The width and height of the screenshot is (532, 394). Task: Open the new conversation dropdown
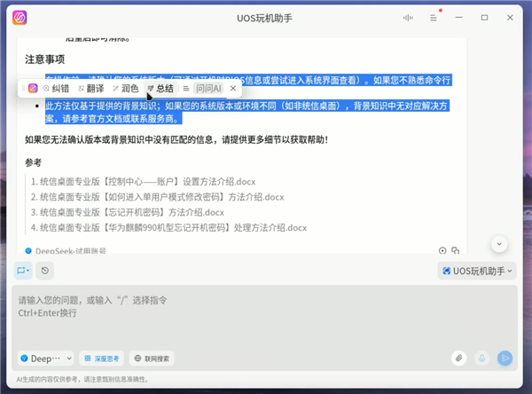tap(23, 271)
